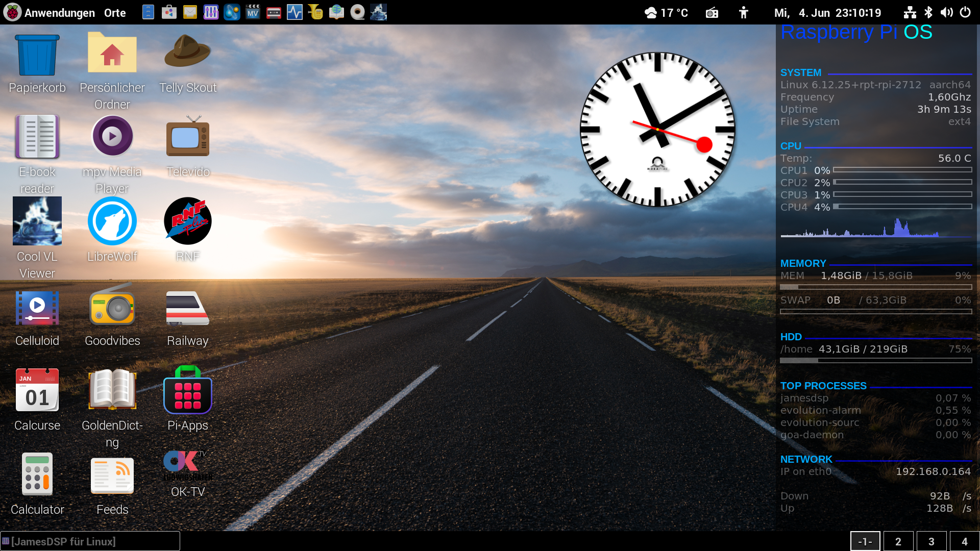Open Celluloid video player icon
The height and width of the screenshot is (551, 980).
(37, 307)
